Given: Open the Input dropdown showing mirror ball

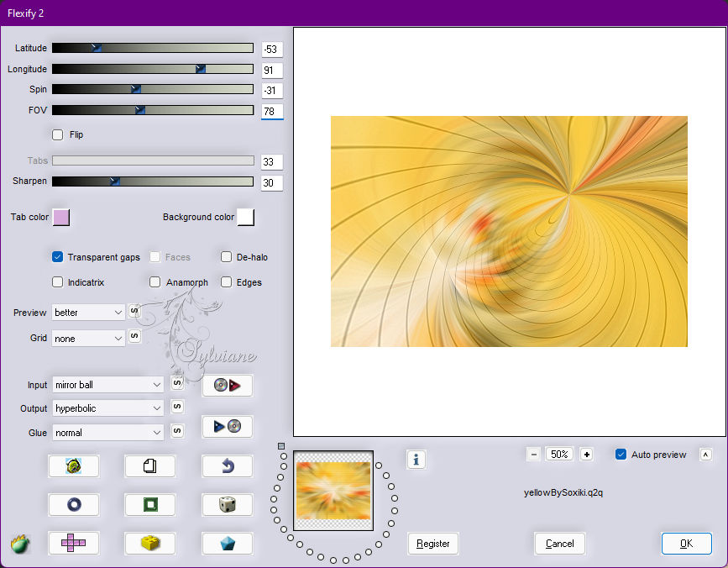Looking at the screenshot, I should point(107,385).
